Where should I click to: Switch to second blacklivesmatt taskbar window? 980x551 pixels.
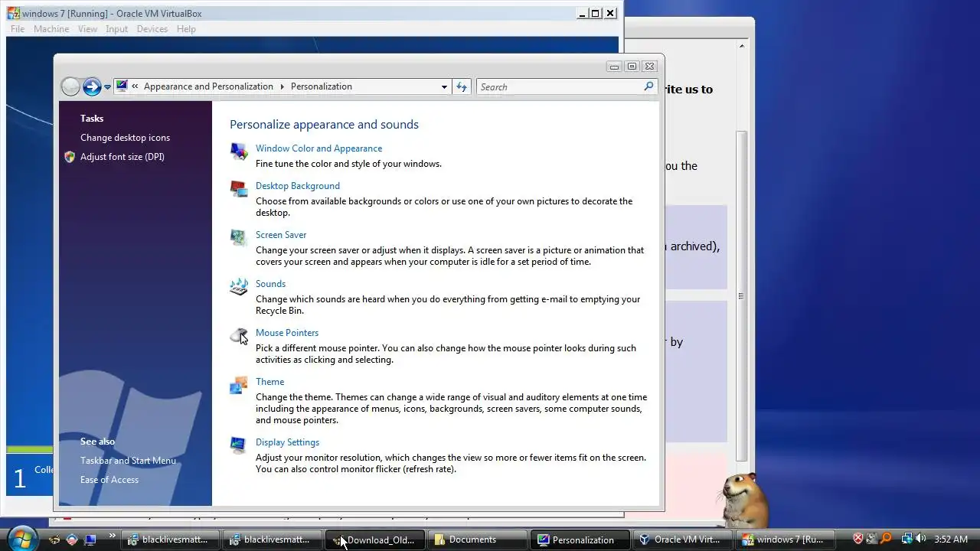(x=273, y=540)
